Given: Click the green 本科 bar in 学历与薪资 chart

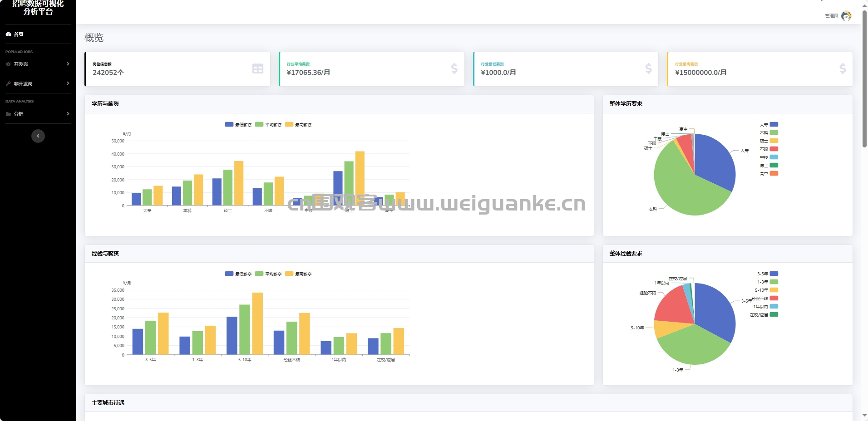Looking at the screenshot, I should [187, 193].
